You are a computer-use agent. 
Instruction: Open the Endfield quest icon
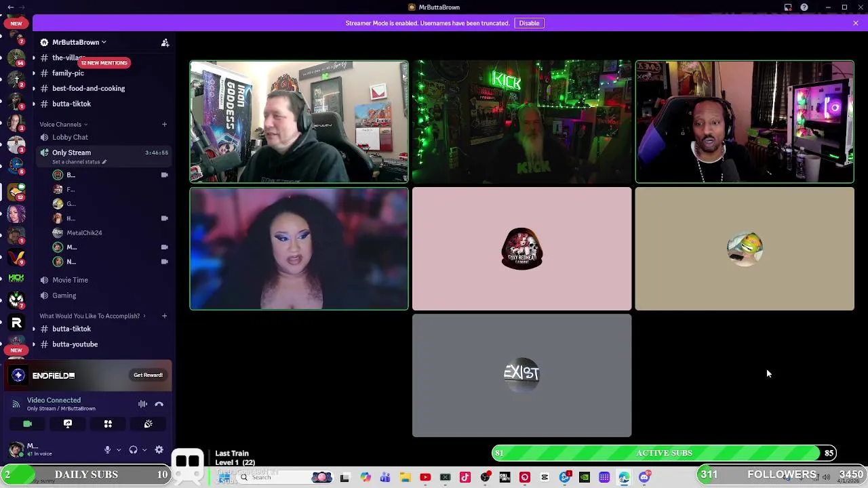[x=18, y=375]
